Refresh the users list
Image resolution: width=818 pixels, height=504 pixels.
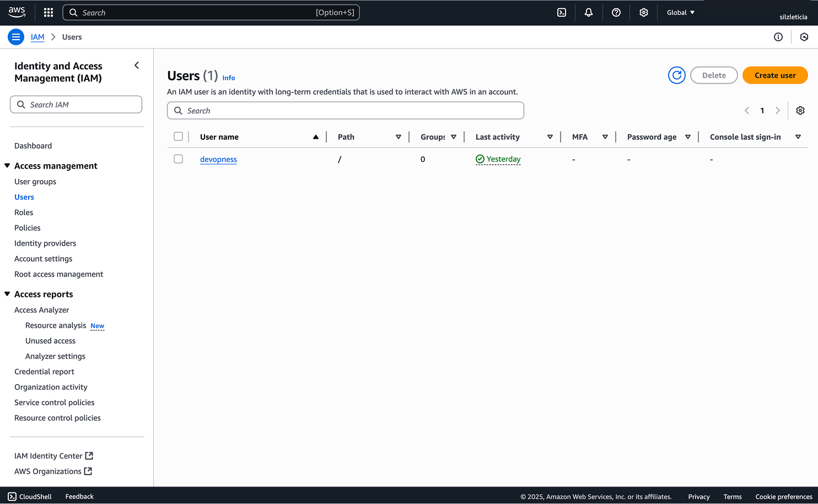coord(676,75)
